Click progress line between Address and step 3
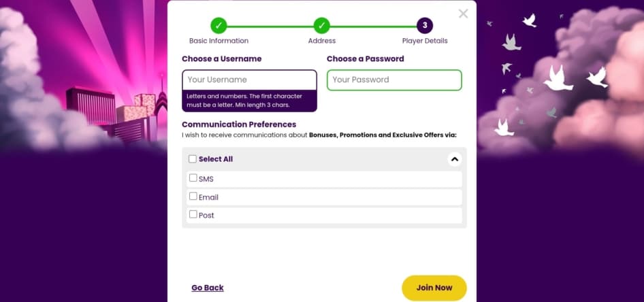Viewport: 644px width, 302px height. coord(373,26)
